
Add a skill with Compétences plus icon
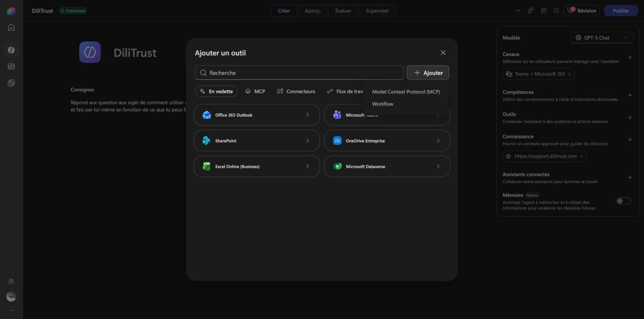pos(630,95)
